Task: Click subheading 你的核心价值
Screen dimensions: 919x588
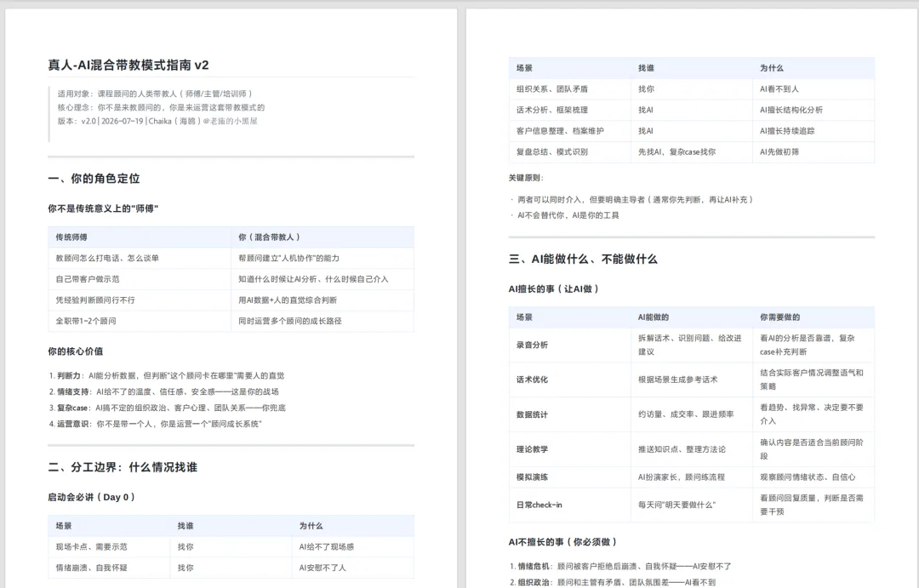Action: (x=76, y=351)
